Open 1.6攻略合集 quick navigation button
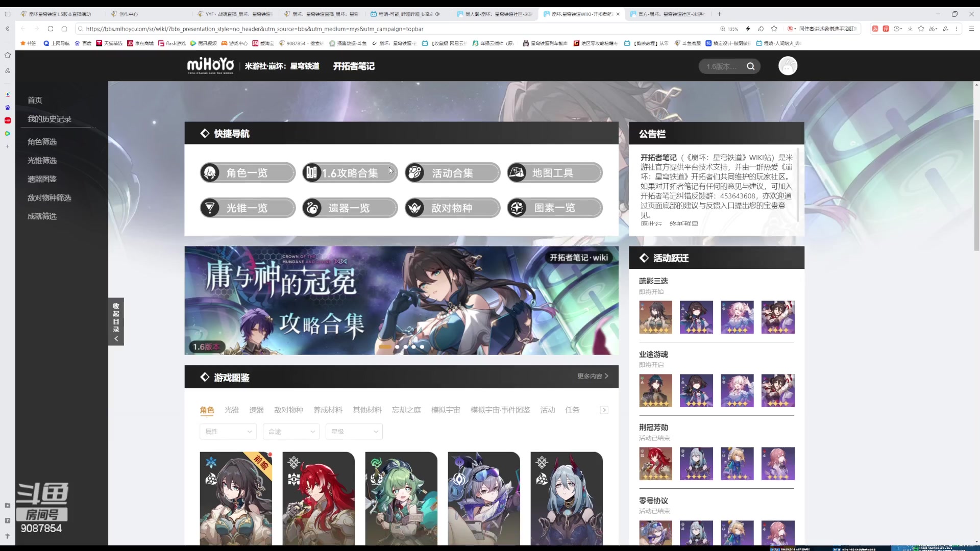This screenshot has height=551, width=980. (x=350, y=173)
